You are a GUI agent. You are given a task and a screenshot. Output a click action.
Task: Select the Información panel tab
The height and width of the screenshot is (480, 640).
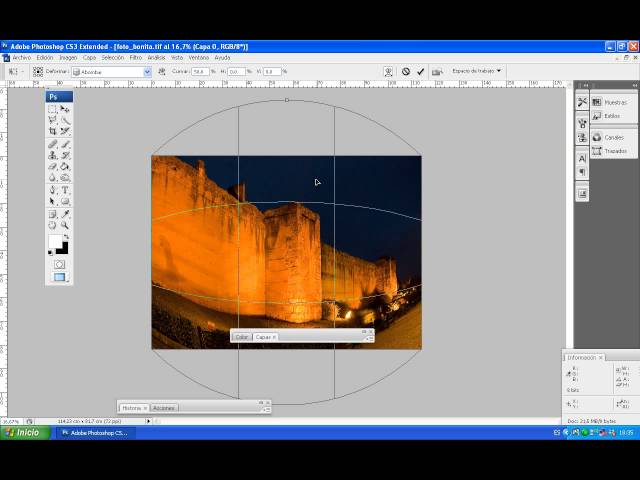tap(584, 358)
